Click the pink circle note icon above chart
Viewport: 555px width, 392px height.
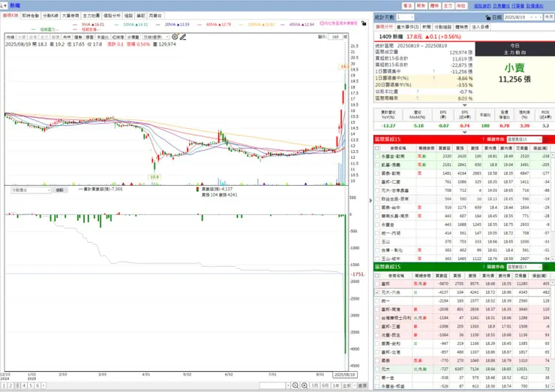(x=322, y=23)
